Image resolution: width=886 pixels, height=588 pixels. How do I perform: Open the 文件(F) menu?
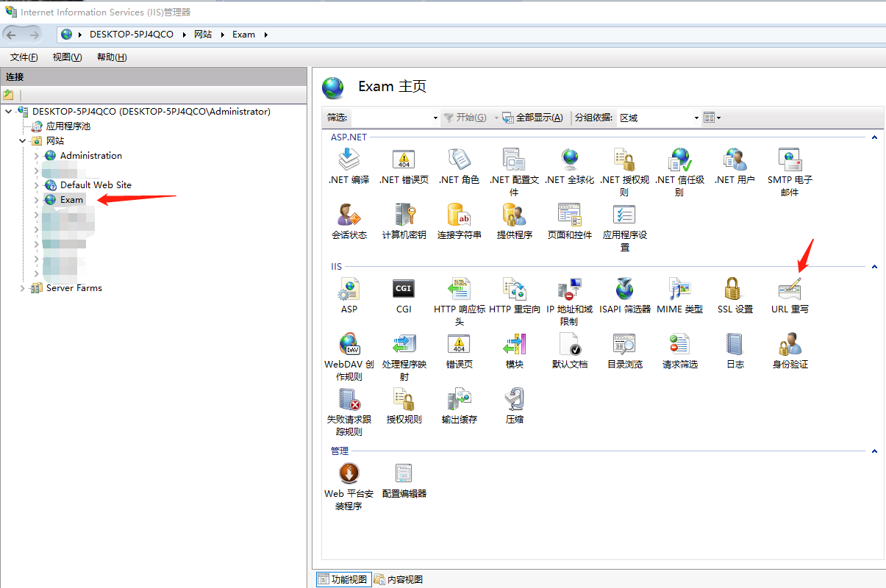click(24, 57)
